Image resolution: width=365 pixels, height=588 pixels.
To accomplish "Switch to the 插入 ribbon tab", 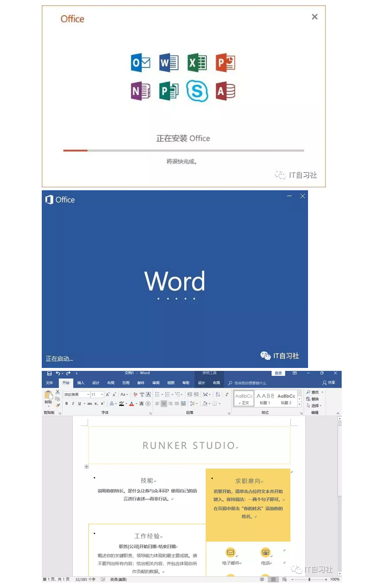I will pyautogui.click(x=81, y=383).
